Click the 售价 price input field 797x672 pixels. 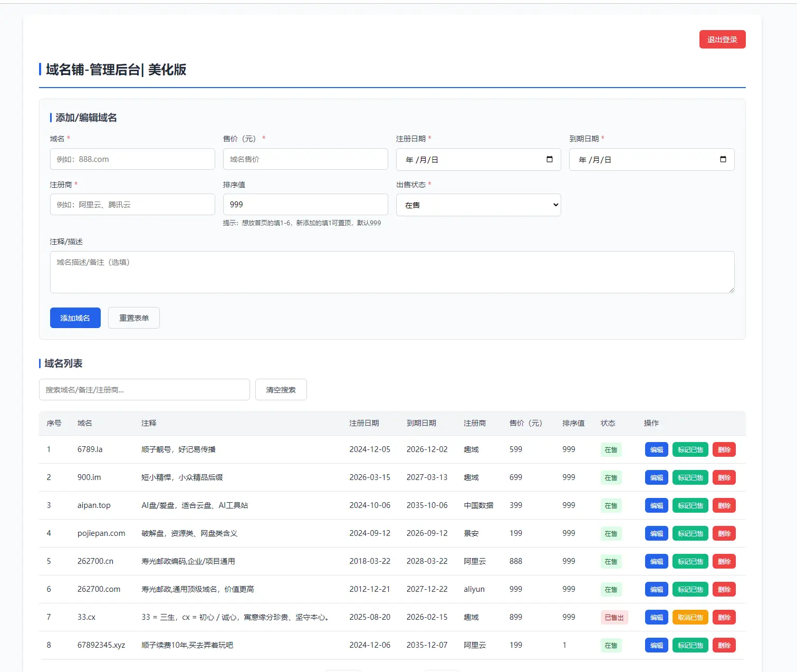(x=305, y=159)
